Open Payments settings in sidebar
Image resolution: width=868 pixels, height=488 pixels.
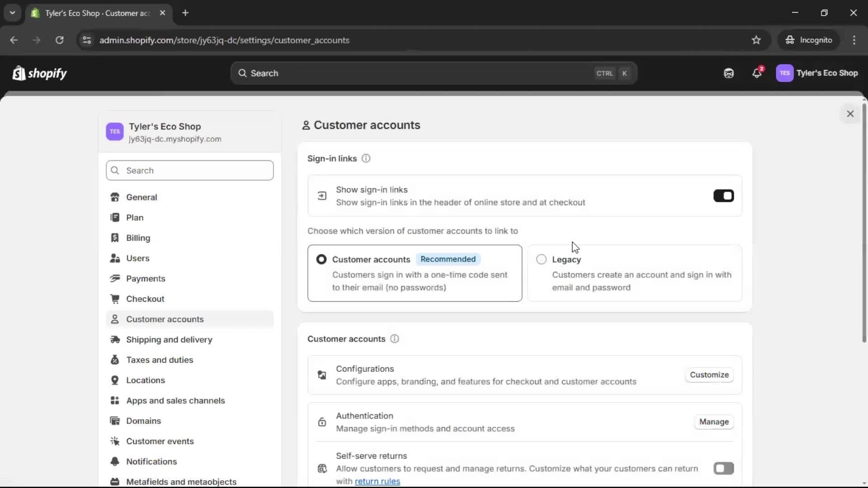[146, 278]
